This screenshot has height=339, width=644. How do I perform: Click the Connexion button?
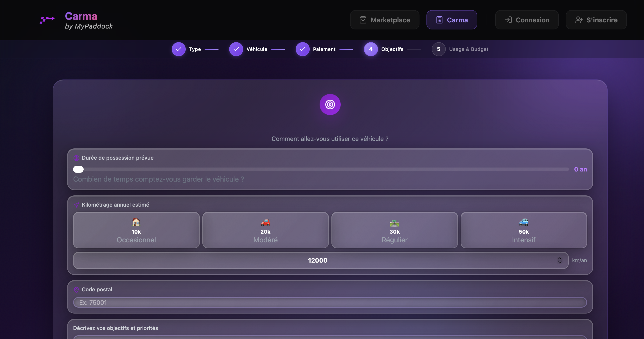tap(527, 20)
